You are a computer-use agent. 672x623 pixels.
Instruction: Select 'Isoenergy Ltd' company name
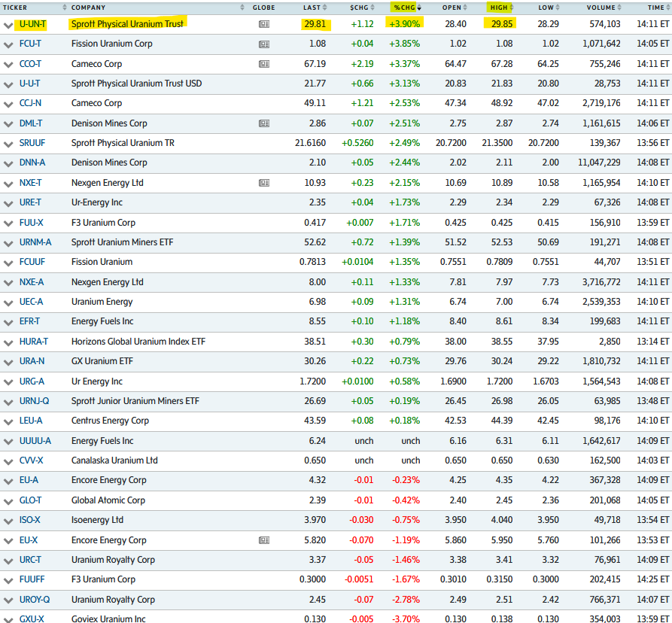97,520
